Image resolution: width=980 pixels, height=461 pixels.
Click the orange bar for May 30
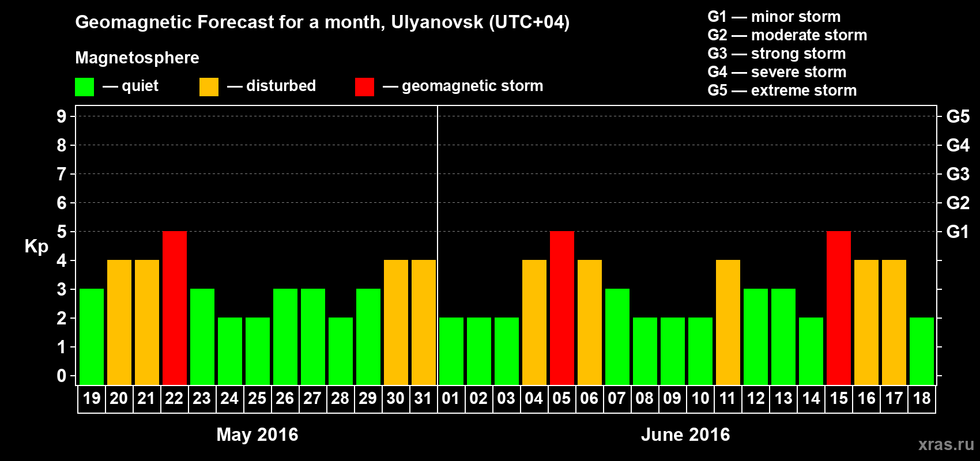point(396,322)
